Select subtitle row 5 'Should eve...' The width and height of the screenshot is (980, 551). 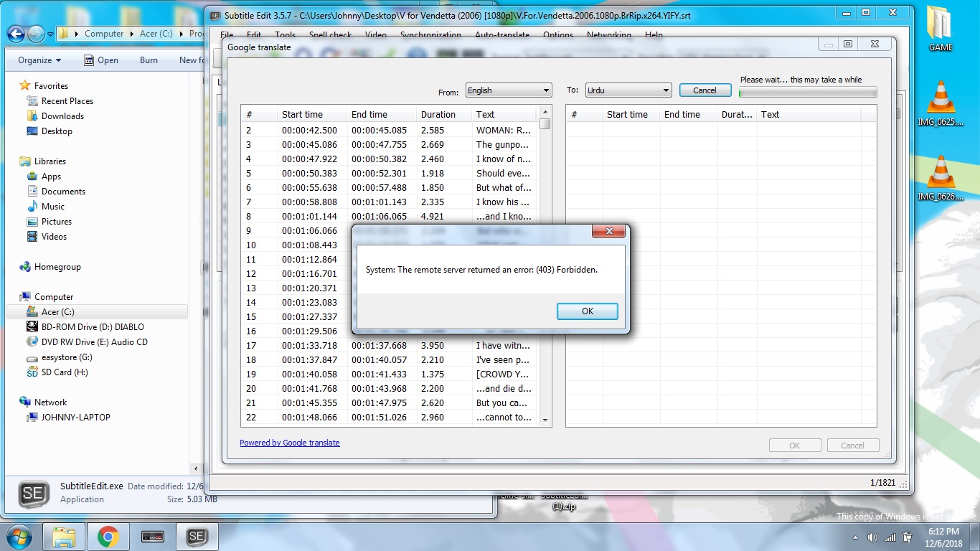[390, 173]
